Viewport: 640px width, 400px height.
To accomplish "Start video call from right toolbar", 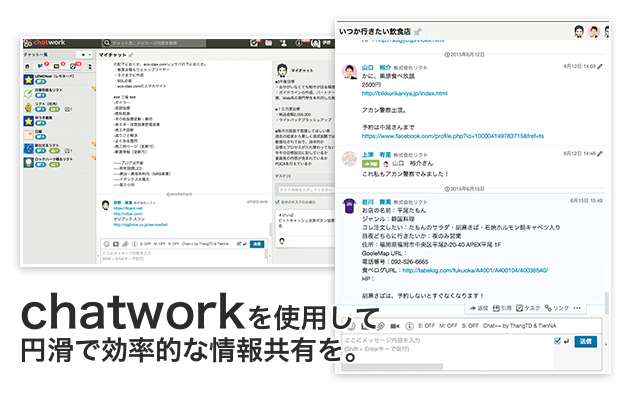I will pos(395,326).
